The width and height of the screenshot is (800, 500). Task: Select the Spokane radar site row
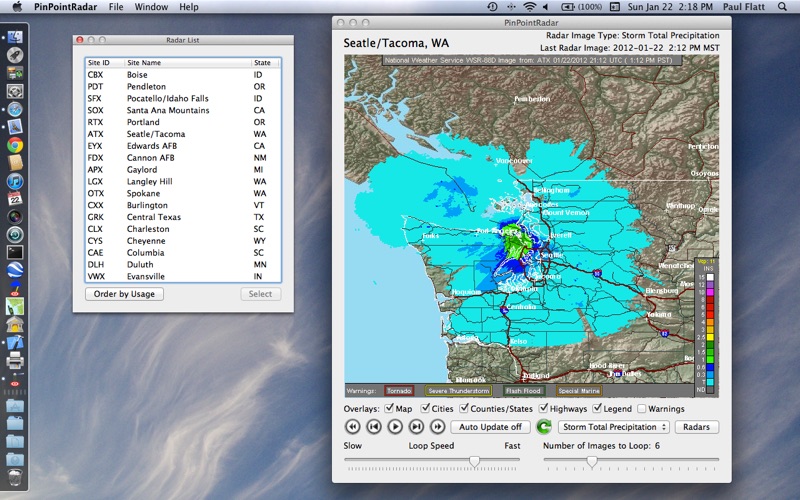pyautogui.click(x=183, y=193)
